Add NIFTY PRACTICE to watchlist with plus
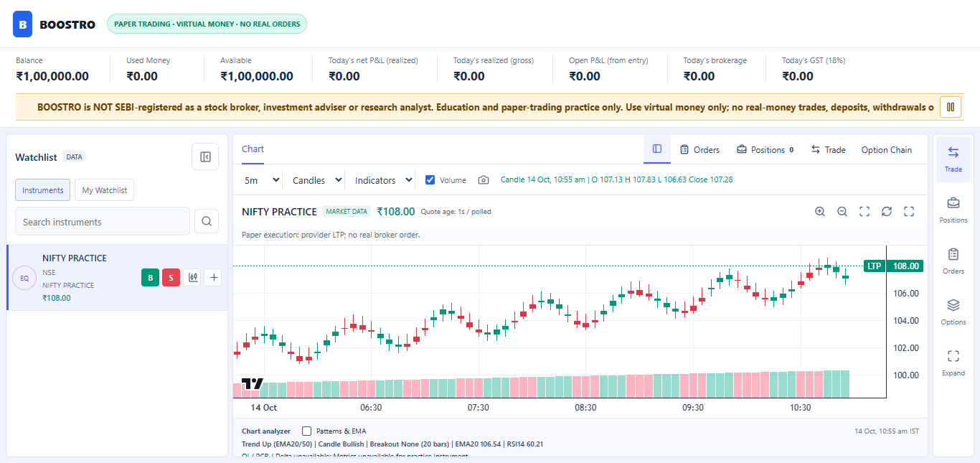This screenshot has height=463, width=980. click(213, 278)
